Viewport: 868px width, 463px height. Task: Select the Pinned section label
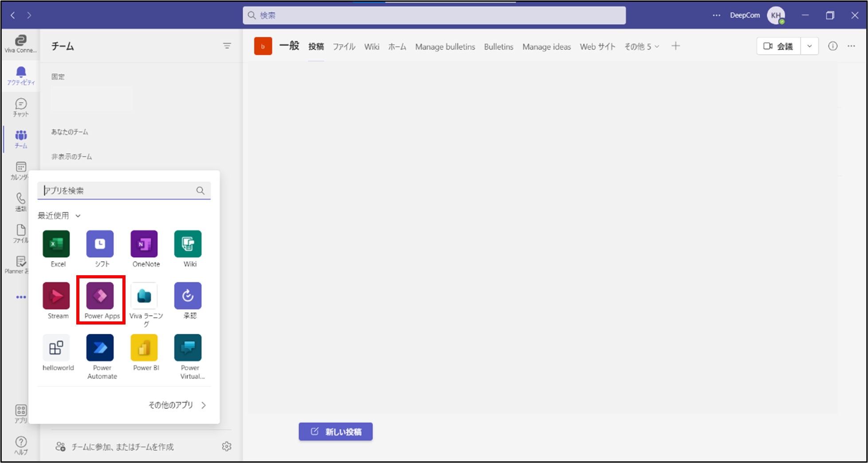58,77
